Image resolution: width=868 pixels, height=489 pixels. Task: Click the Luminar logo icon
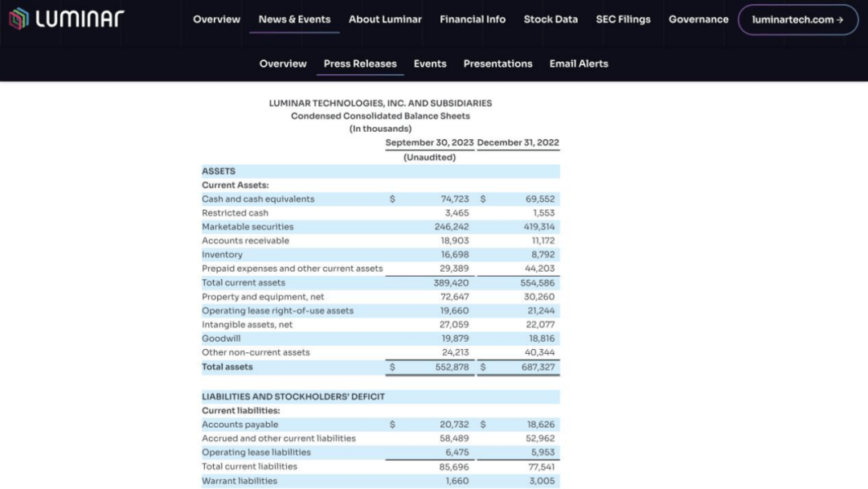coord(18,18)
